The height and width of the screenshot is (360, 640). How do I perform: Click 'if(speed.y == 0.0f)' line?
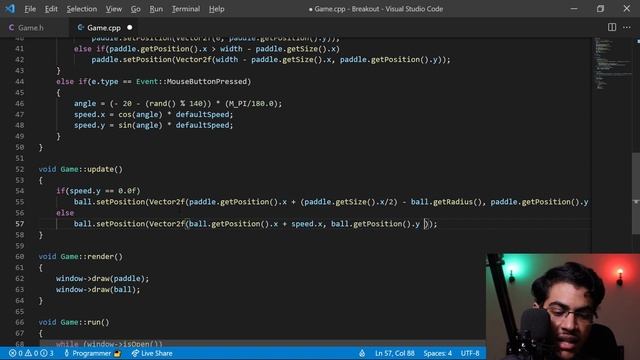pos(98,191)
